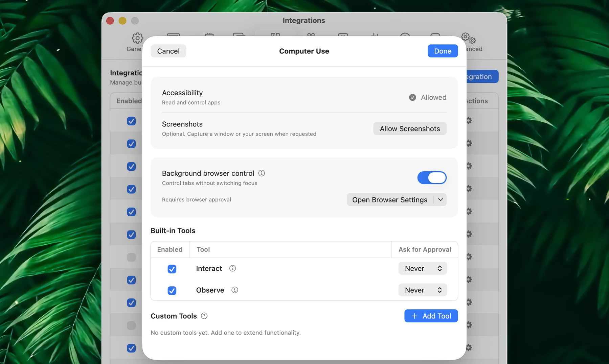Click the info icon beside Background browser control
Image resolution: width=609 pixels, height=364 pixels.
coord(262,173)
